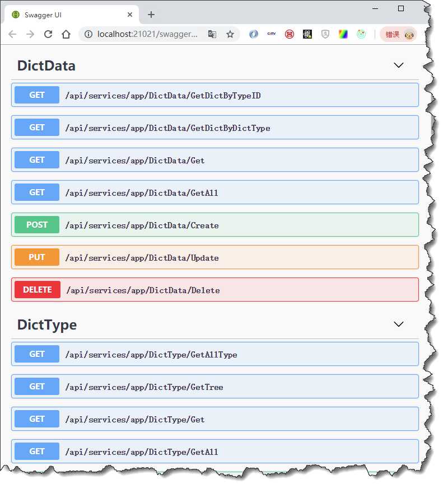Click the DictType section heading
Viewport: 448px width, 489px height.
(47, 325)
